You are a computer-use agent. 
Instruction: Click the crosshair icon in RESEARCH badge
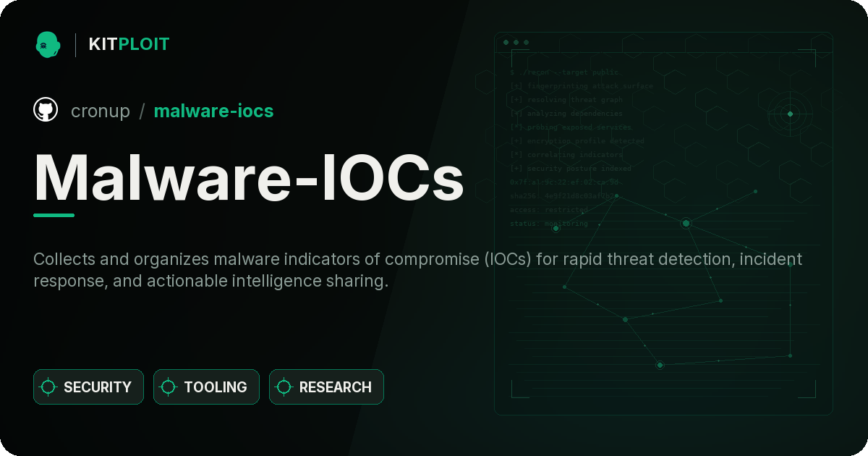click(284, 387)
